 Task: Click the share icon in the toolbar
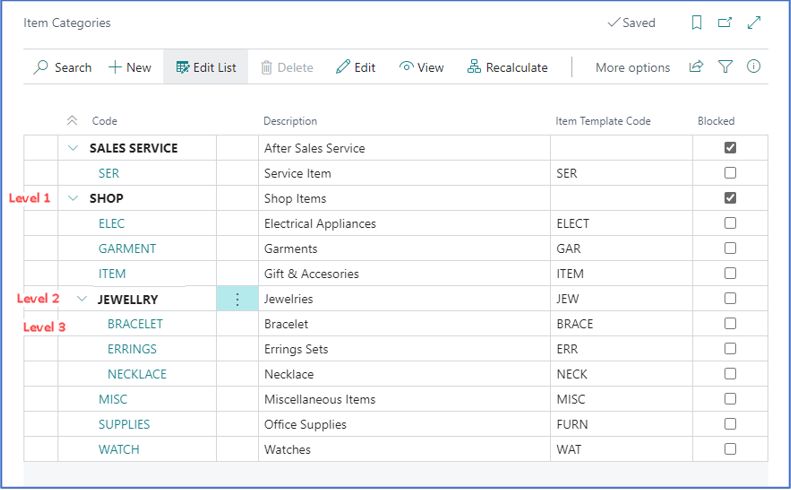tap(696, 67)
